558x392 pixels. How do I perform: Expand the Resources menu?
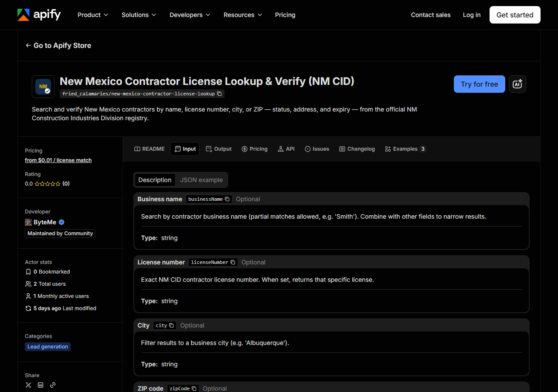[243, 15]
